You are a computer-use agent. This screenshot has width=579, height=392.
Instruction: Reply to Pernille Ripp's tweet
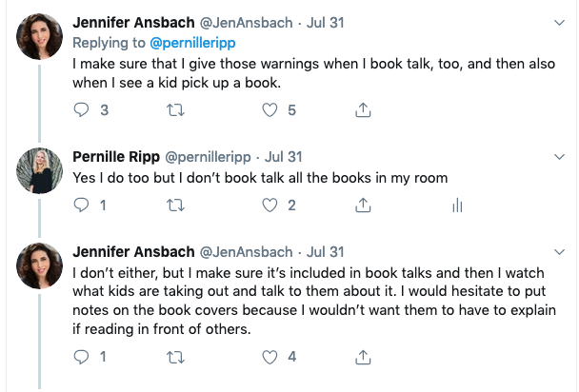(x=81, y=205)
